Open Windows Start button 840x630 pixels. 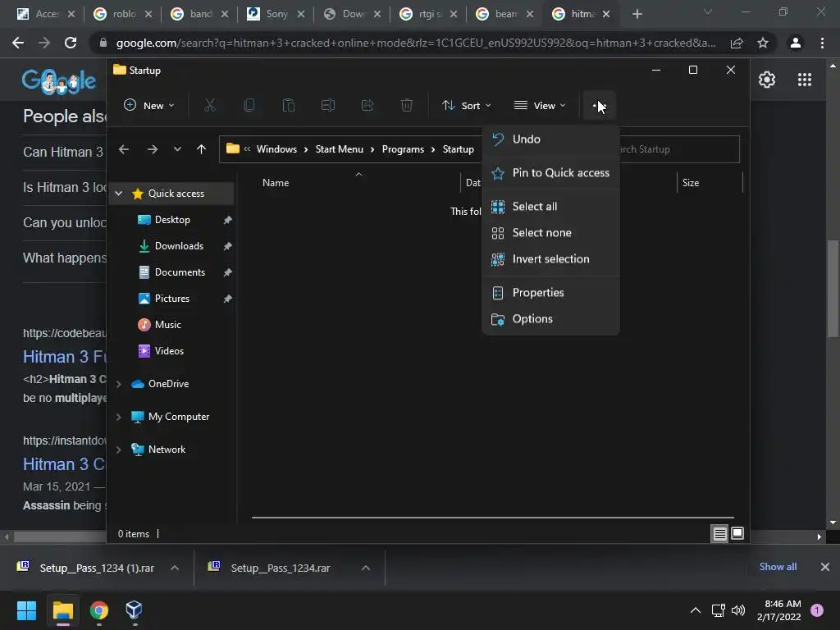(x=26, y=609)
